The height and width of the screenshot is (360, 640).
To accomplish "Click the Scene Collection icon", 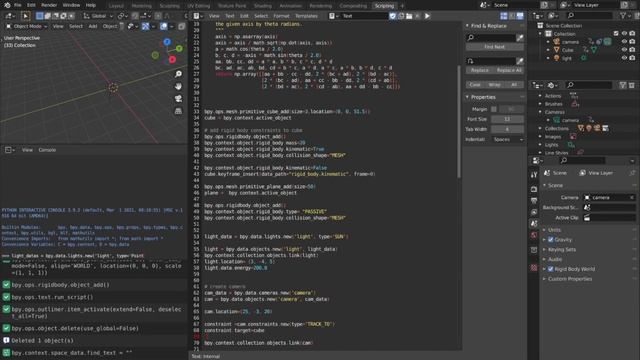I will click(x=540, y=25).
